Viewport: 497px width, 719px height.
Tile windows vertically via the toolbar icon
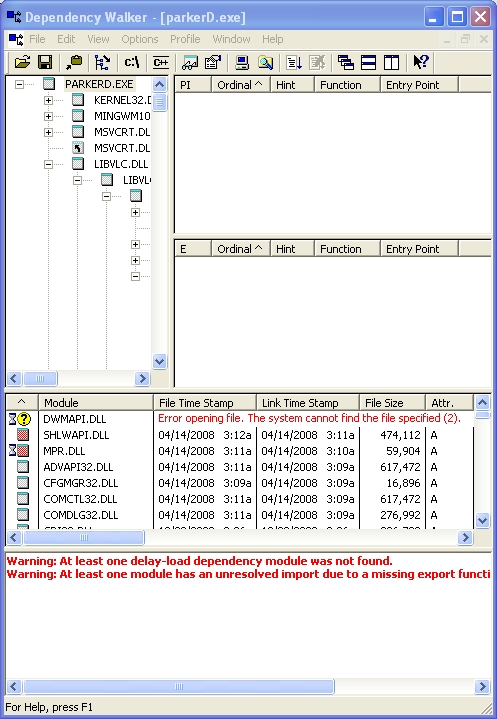392,62
